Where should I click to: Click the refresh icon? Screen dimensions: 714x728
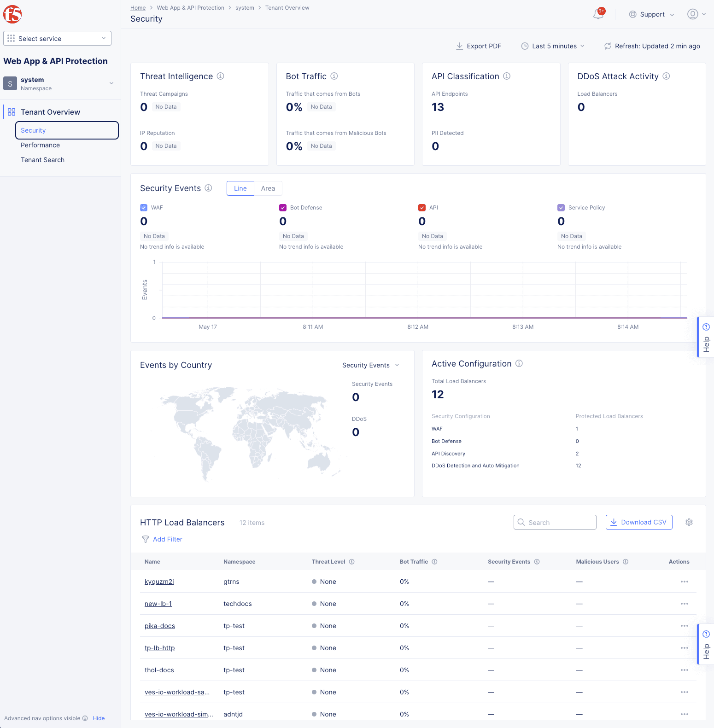(x=608, y=46)
